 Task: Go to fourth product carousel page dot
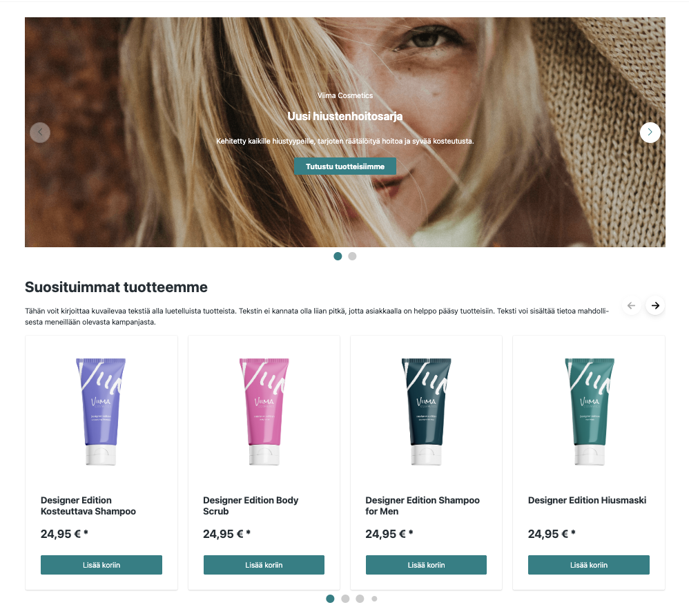pos(374,599)
